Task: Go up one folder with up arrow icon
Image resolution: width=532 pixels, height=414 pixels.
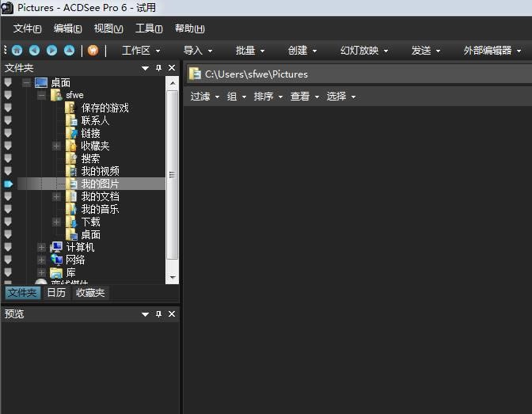Action: point(69,51)
